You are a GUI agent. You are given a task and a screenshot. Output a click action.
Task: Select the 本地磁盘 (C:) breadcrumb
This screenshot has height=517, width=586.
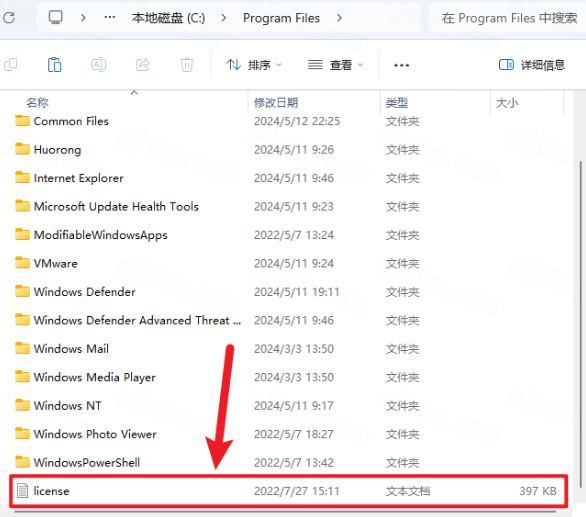168,18
